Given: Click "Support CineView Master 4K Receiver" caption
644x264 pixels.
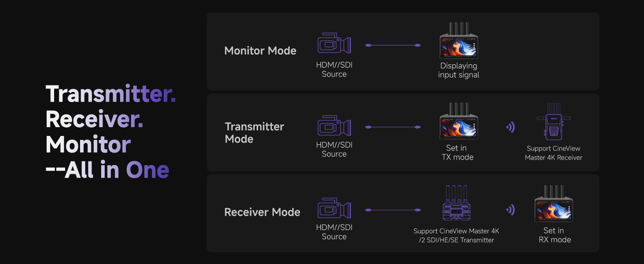Looking at the screenshot, I should point(553,153).
